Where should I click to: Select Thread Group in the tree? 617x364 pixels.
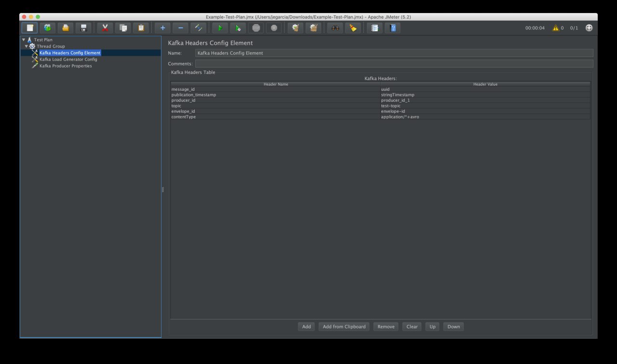pyautogui.click(x=51, y=46)
